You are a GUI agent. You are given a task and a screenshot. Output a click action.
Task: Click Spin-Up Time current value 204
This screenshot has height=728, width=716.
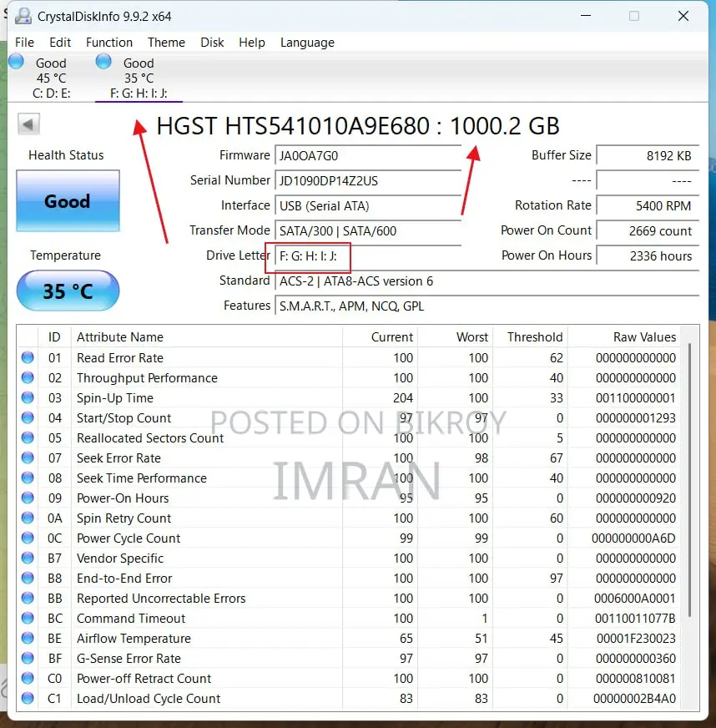coord(402,398)
